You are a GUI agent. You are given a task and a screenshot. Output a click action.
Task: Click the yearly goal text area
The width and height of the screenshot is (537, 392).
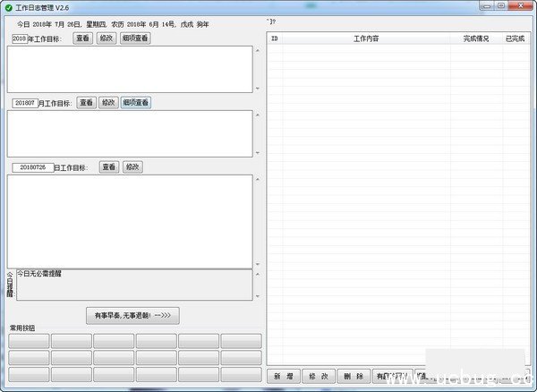(x=130, y=69)
